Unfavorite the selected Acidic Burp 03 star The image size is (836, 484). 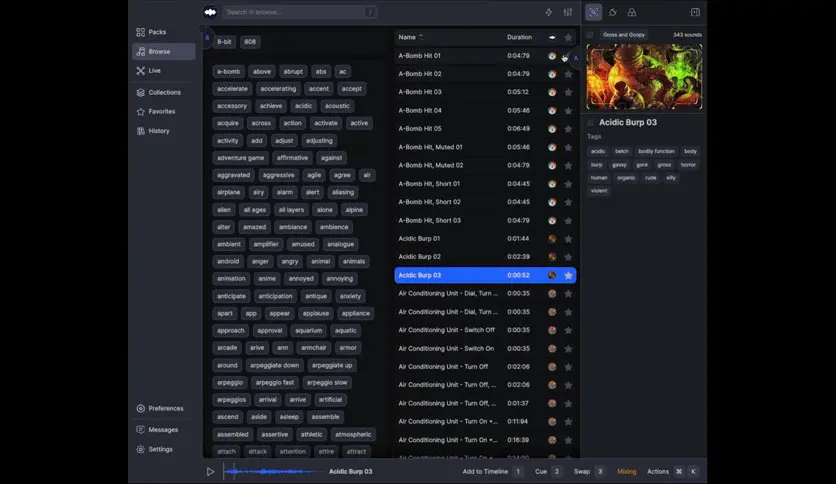(x=568, y=276)
